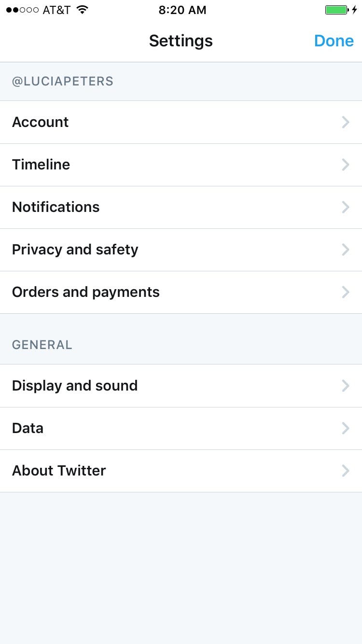
Task: Expand the Timeline row chevron
Action: pyautogui.click(x=346, y=165)
